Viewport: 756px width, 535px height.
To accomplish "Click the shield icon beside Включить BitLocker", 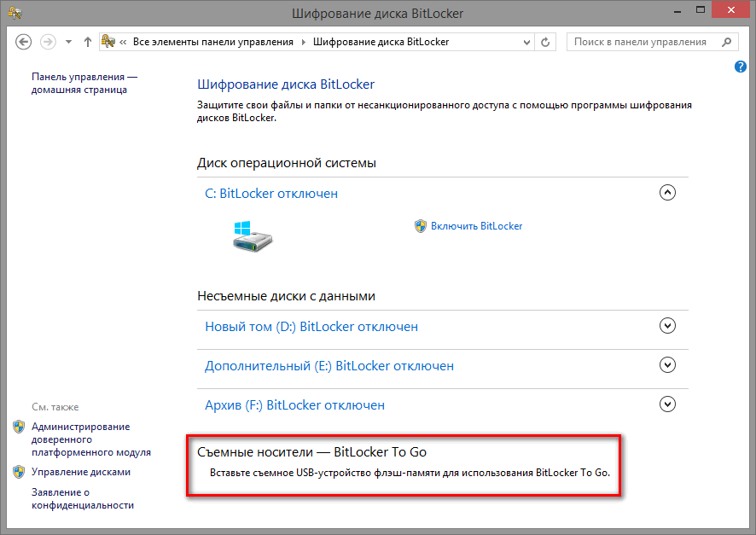I will tap(420, 226).
